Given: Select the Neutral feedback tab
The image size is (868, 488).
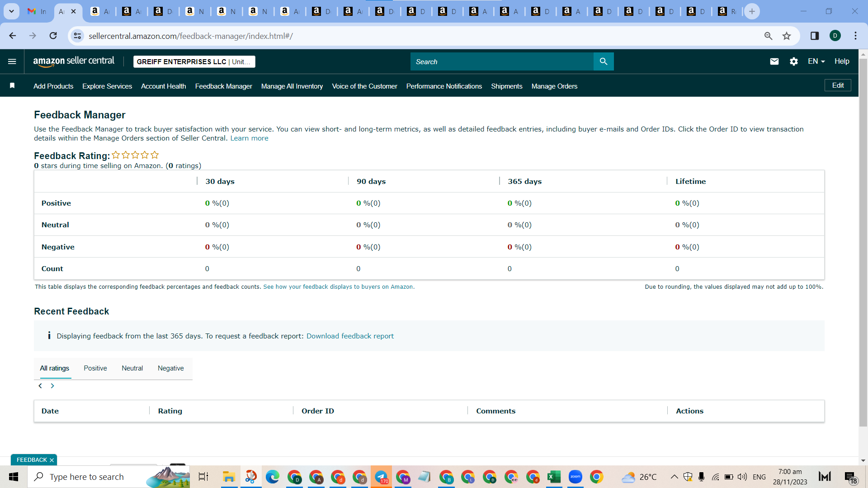Looking at the screenshot, I should coord(132,368).
